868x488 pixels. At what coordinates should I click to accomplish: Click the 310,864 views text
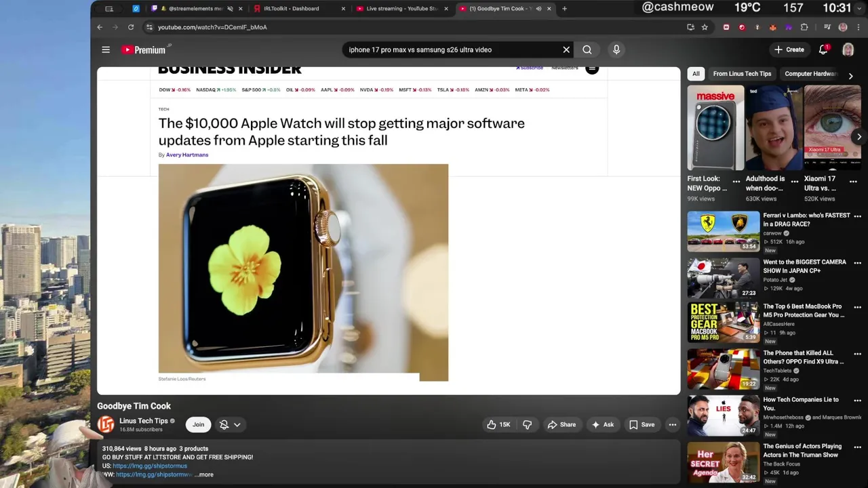[122, 449]
